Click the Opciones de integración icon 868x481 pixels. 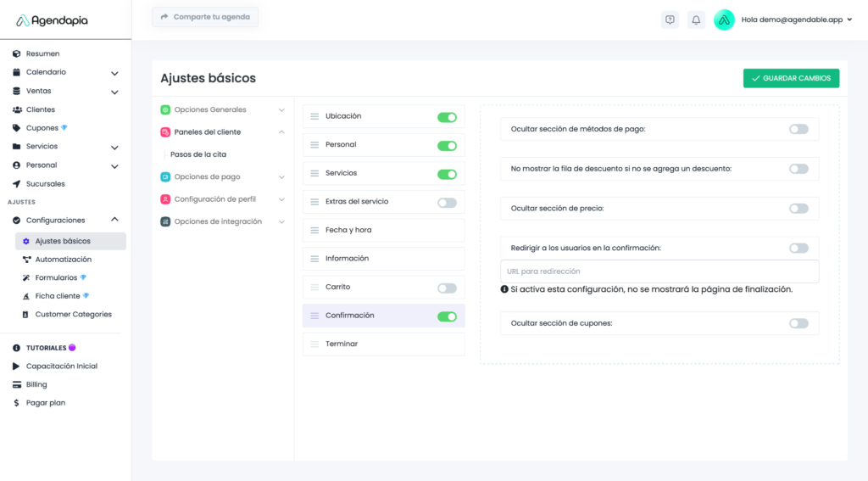[166, 221]
